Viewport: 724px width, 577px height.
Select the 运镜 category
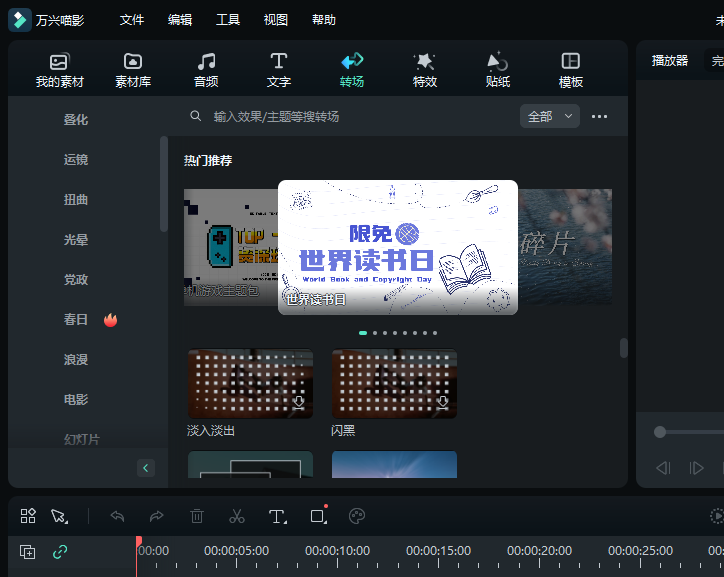click(x=76, y=160)
